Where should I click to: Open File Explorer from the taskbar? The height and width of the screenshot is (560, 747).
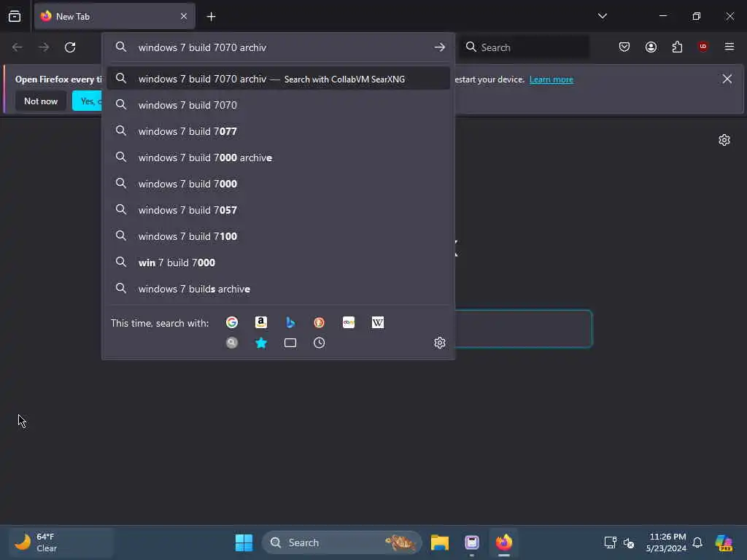click(440, 542)
